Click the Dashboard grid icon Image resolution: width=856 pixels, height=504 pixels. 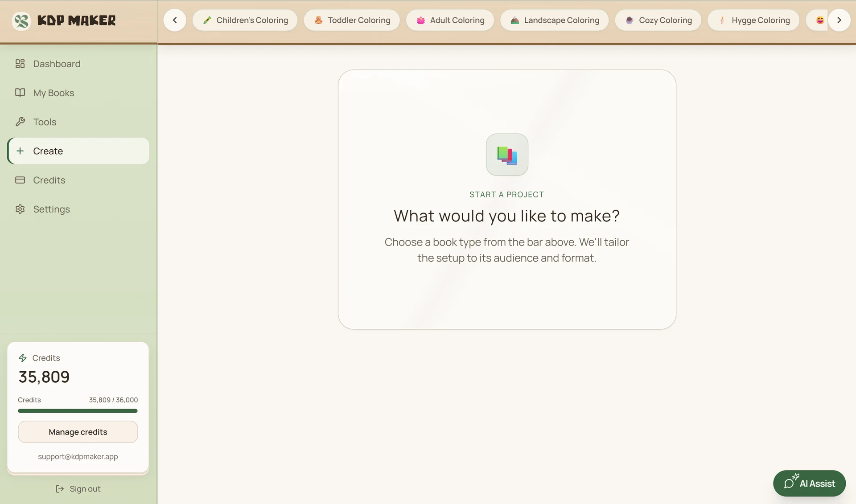20,64
